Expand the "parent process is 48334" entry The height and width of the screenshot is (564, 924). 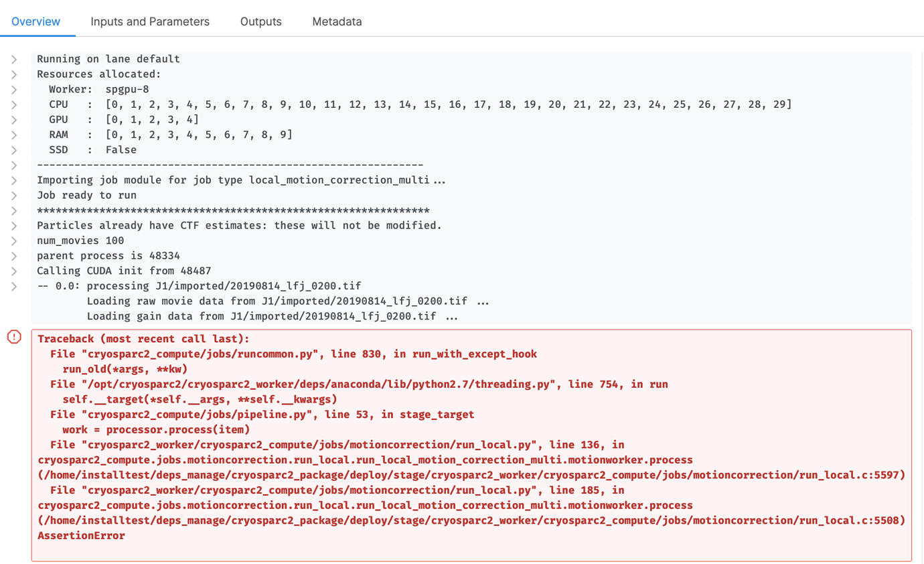(x=13, y=256)
